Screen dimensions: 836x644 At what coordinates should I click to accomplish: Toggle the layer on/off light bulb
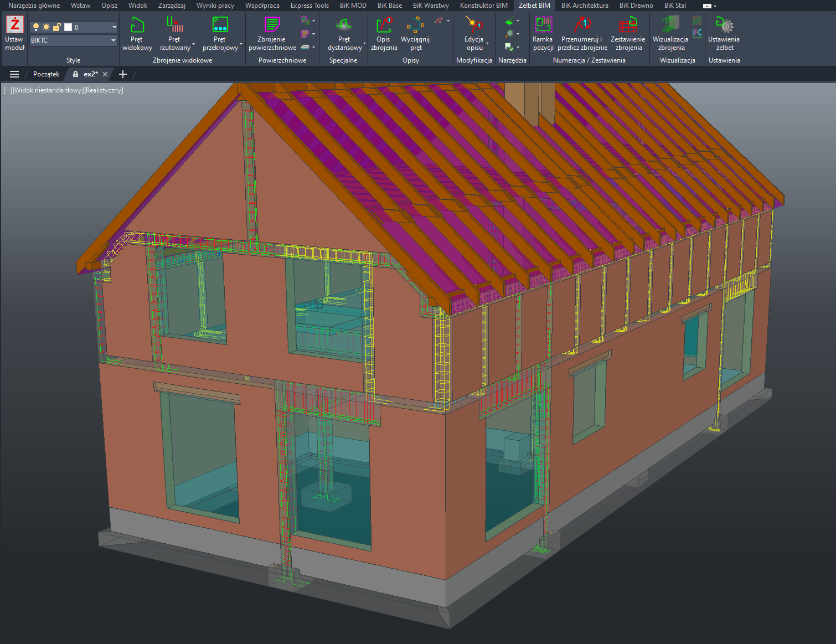[36, 27]
